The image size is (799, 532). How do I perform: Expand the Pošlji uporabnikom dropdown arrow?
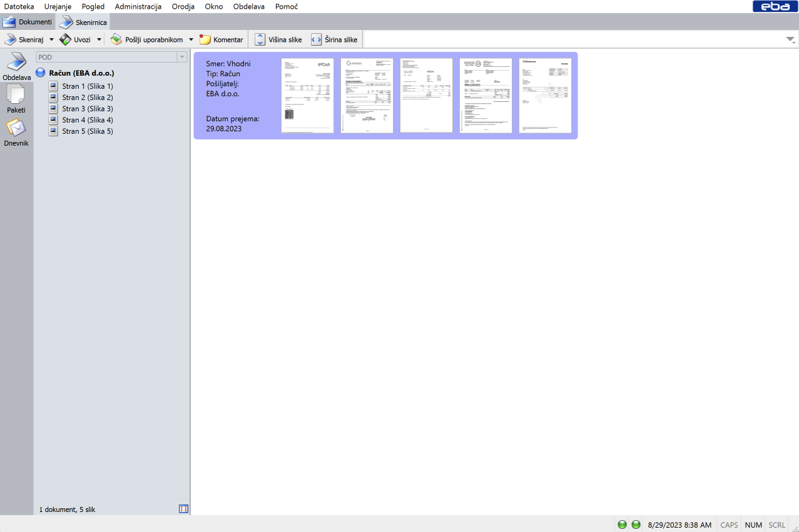[191, 39]
